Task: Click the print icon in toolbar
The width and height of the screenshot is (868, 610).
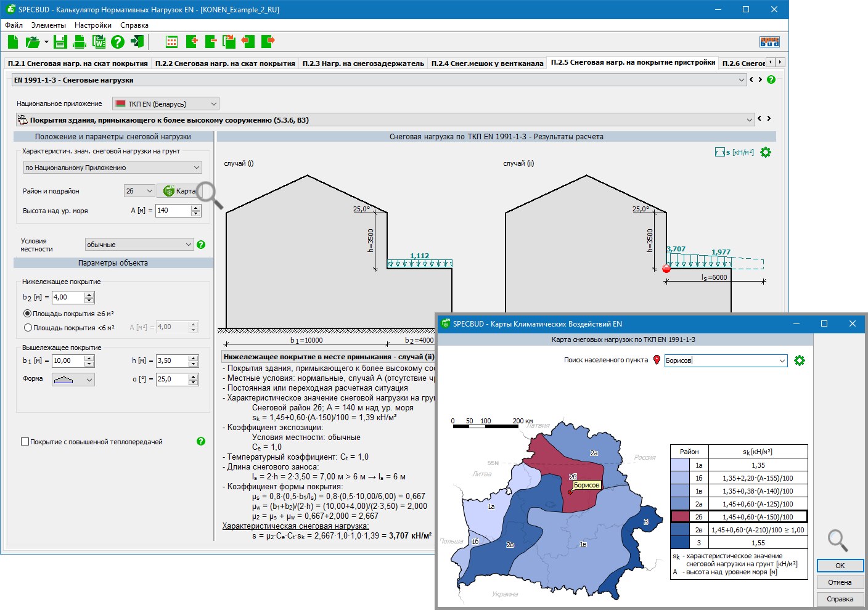Action: (80, 42)
